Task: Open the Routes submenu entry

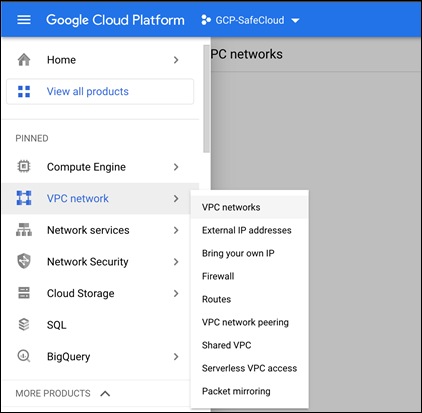Action: (249, 299)
